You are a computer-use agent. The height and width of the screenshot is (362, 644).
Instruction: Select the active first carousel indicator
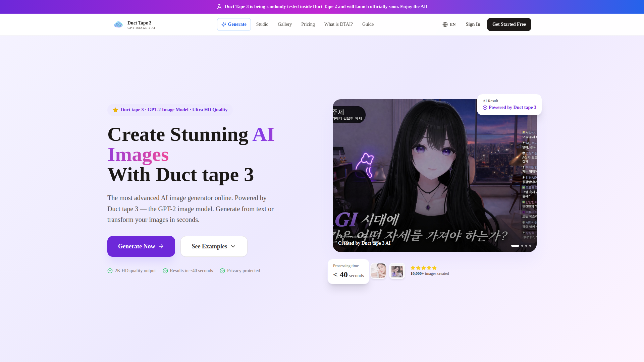pyautogui.click(x=515, y=246)
